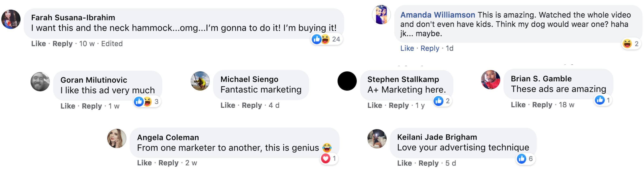This screenshot has height=170, width=644.
Task: Open heart reaction on Angela Coleman's comment
Action: [x=325, y=158]
